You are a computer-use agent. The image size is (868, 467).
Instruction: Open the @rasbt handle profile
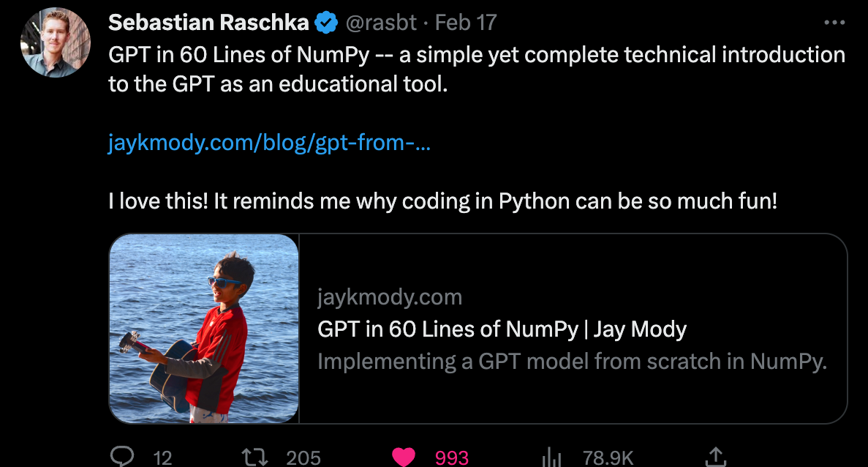coord(381,23)
